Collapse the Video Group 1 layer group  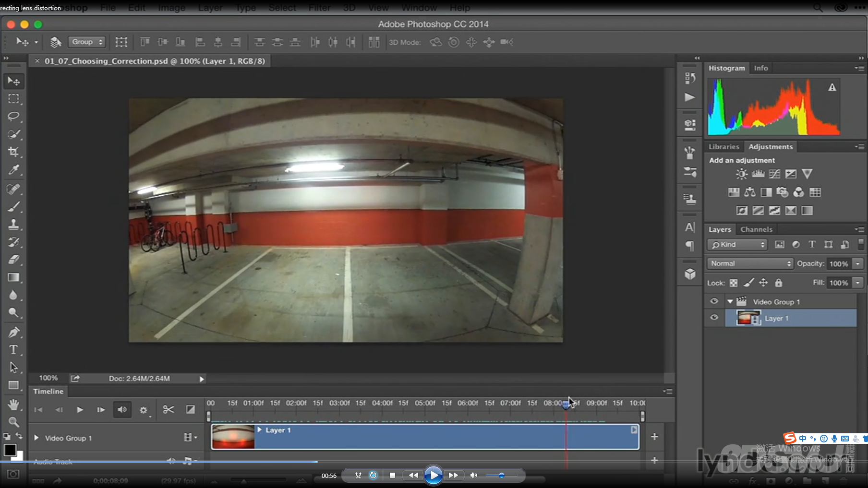point(730,302)
